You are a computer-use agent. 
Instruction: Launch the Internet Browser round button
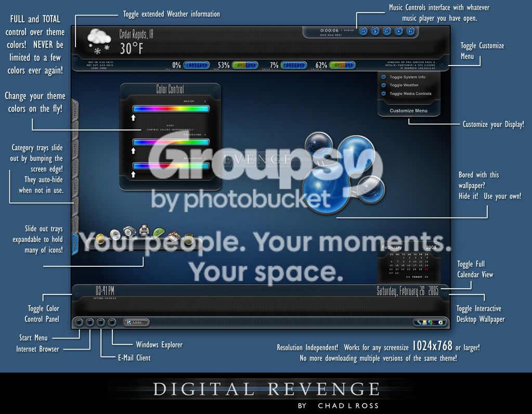click(x=89, y=322)
